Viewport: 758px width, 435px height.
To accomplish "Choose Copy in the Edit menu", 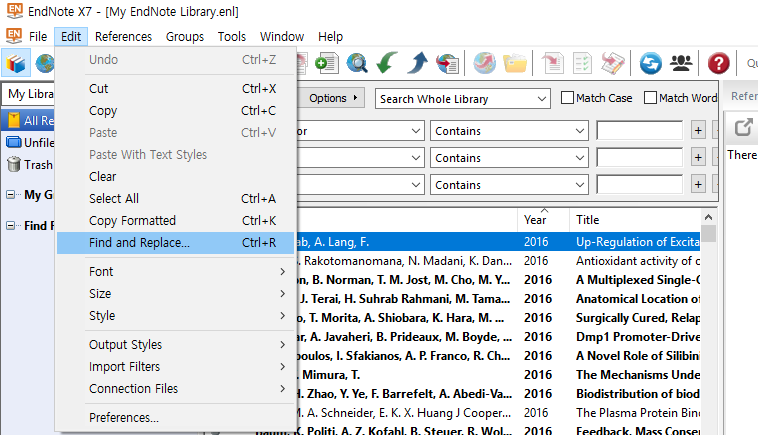I will [175, 111].
